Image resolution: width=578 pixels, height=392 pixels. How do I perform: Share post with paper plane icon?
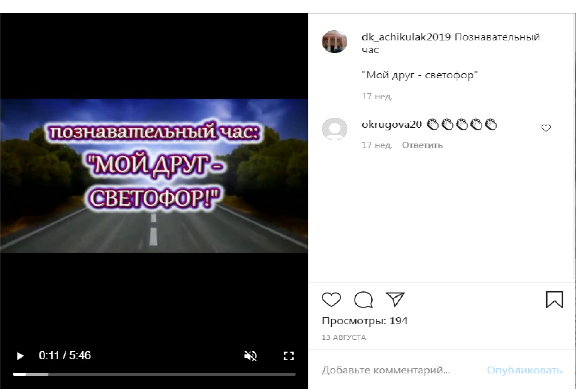pos(395,299)
